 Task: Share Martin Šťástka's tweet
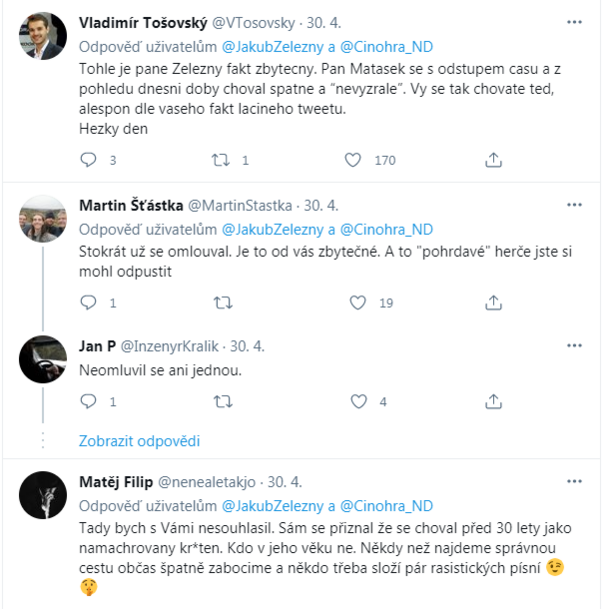click(x=493, y=302)
